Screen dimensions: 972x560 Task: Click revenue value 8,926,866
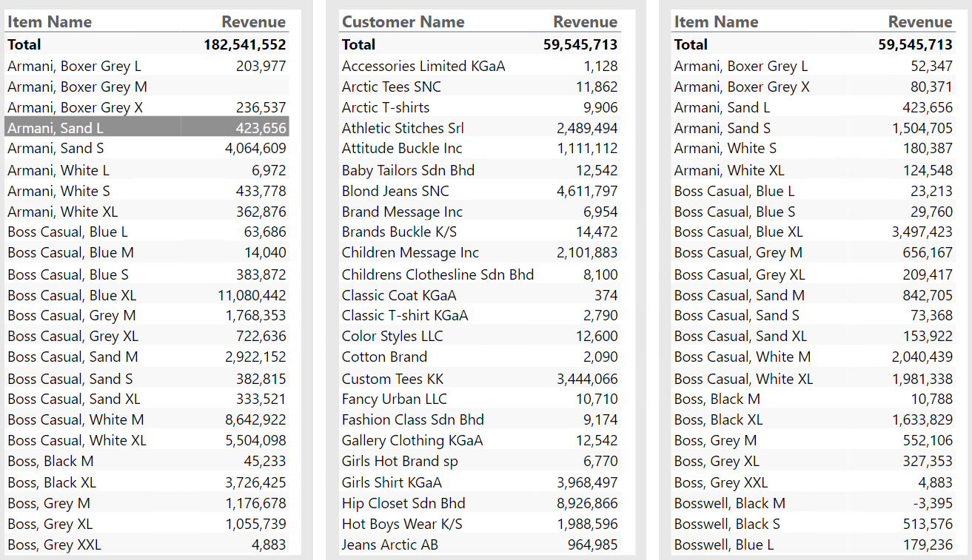[x=587, y=503]
